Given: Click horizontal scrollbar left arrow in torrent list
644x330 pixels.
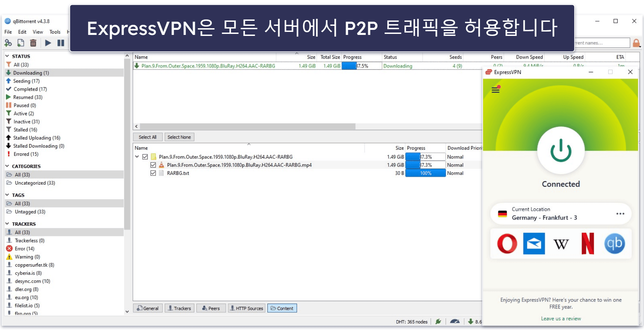Looking at the screenshot, I should pos(136,127).
